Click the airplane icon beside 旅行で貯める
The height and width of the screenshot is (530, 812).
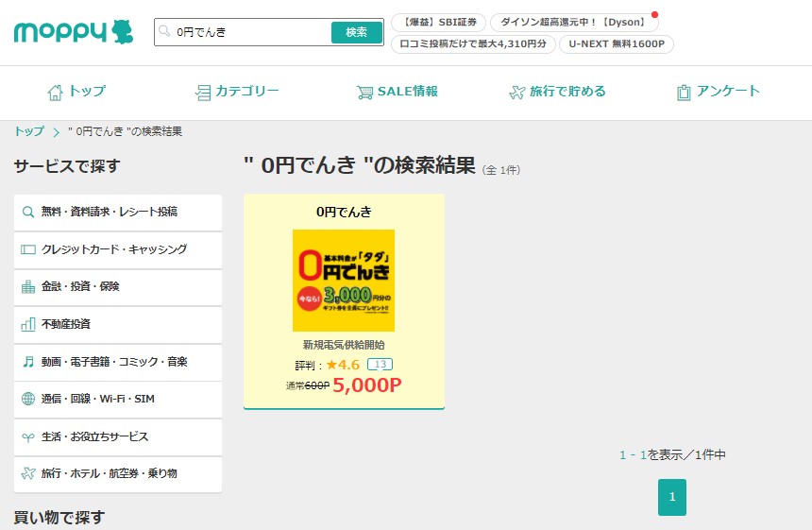pyautogui.click(x=516, y=93)
